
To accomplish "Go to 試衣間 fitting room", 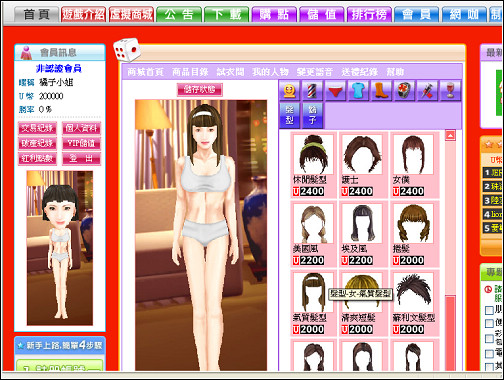I will point(230,72).
